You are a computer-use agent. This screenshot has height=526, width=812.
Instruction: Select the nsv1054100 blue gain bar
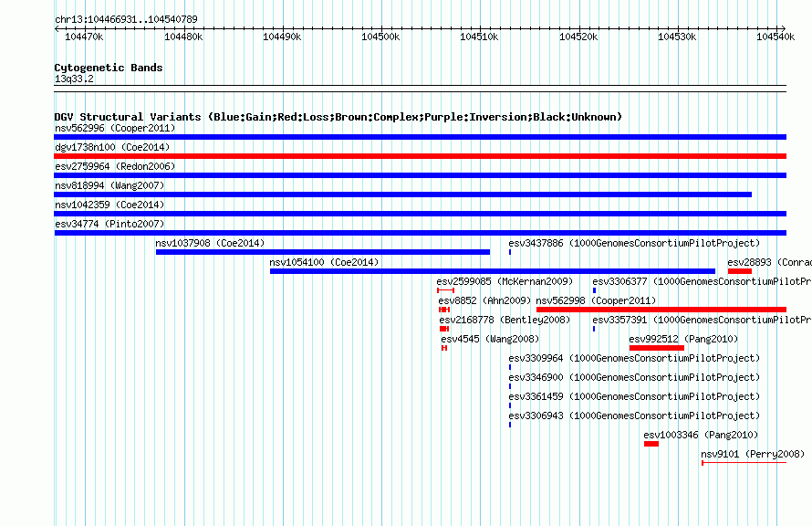[493, 271]
